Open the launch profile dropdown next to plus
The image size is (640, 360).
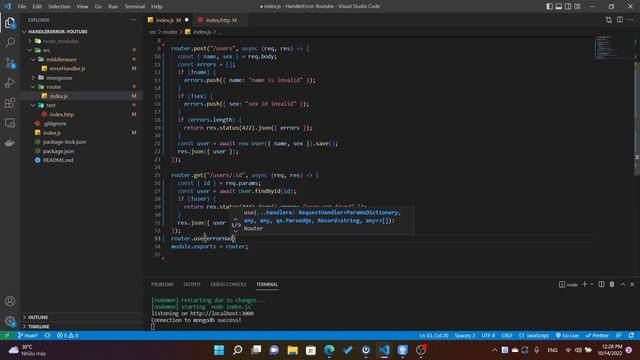pyautogui.click(x=591, y=284)
